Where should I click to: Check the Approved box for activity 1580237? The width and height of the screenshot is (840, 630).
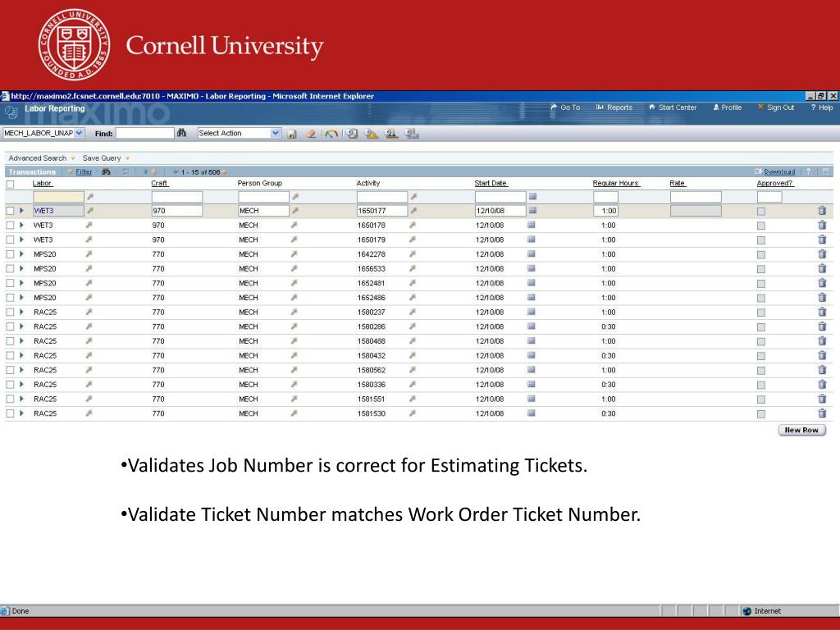pyautogui.click(x=760, y=313)
